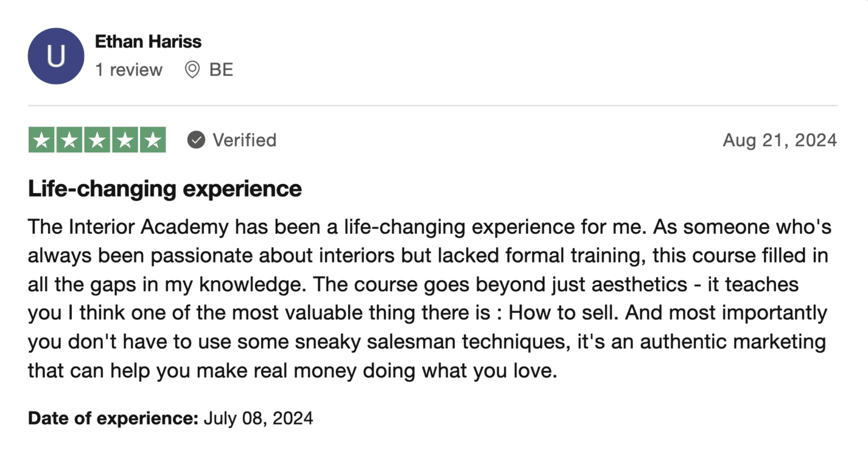The height and width of the screenshot is (450, 868).
Task: Click "The Interior Academy" in the review text
Action: pyautogui.click(x=128, y=227)
